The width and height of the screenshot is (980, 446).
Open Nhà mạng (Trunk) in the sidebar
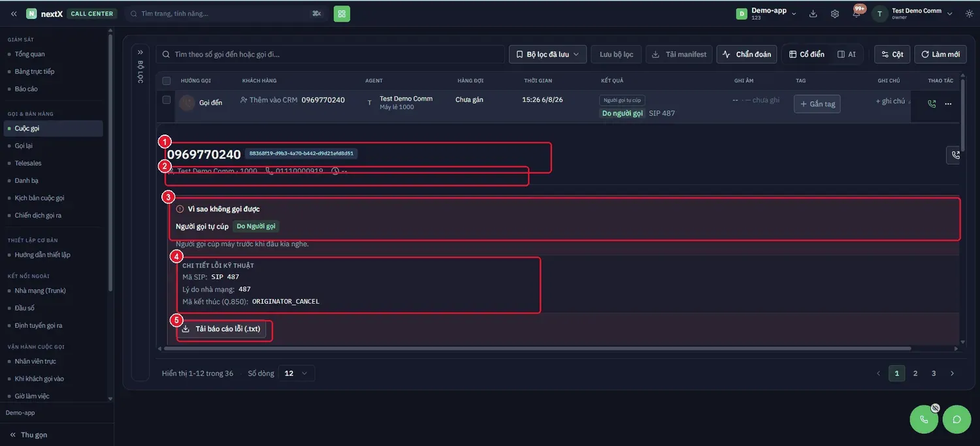[x=41, y=291]
